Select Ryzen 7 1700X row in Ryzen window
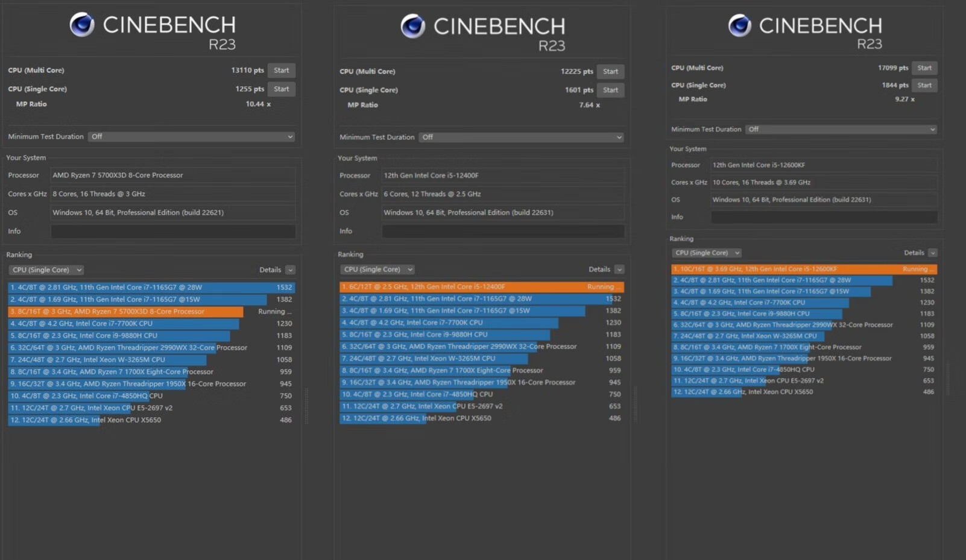This screenshot has height=560, width=966. (x=150, y=372)
